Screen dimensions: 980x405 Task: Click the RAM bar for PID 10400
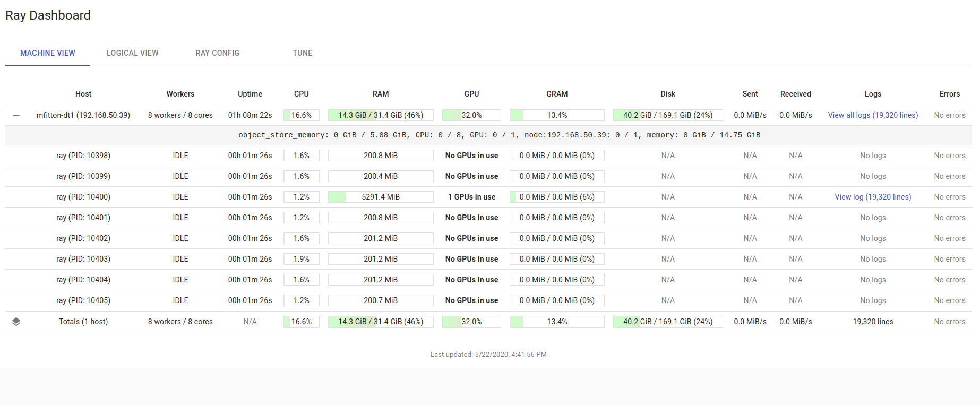pyautogui.click(x=381, y=197)
